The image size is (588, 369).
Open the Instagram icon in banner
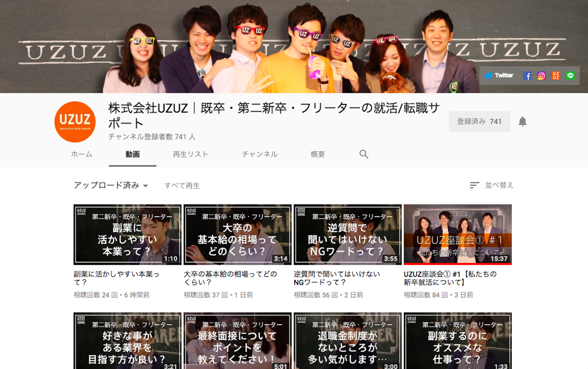[541, 76]
